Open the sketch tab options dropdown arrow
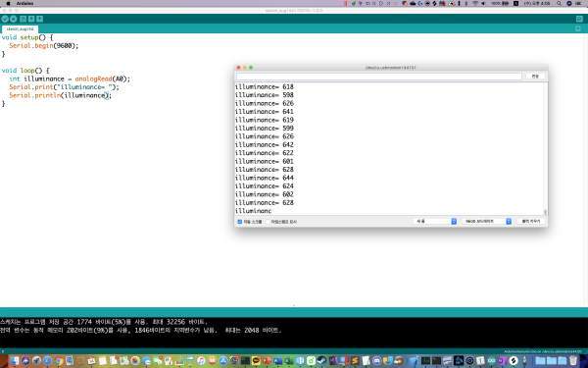Image resolution: width=588 pixels, height=368 pixels. click(x=578, y=28)
